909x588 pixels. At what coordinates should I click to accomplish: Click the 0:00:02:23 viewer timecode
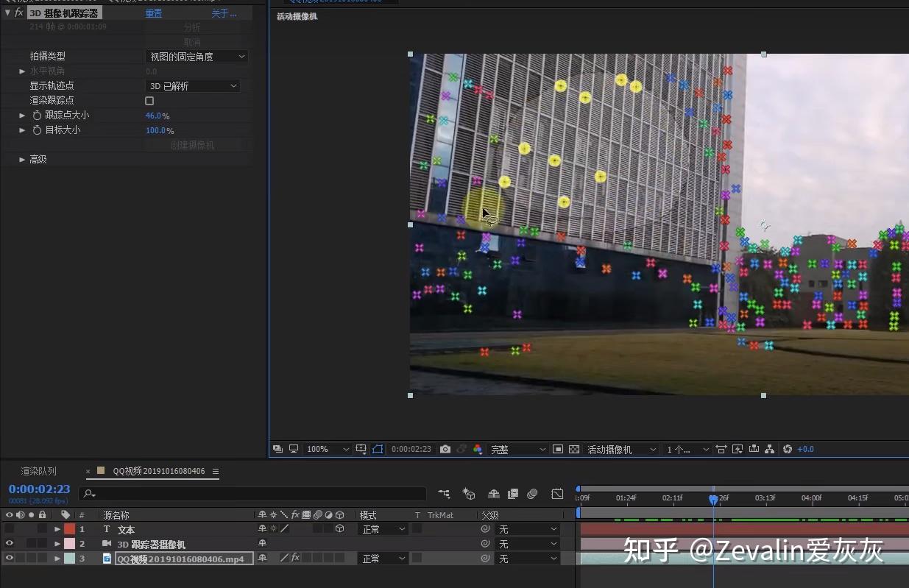[x=411, y=449]
